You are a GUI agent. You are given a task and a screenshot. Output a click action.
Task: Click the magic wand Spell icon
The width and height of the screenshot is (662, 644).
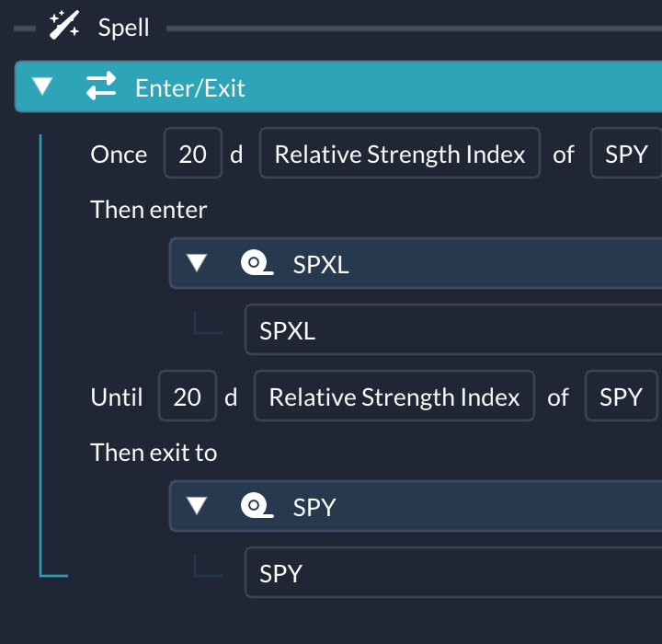point(64,26)
